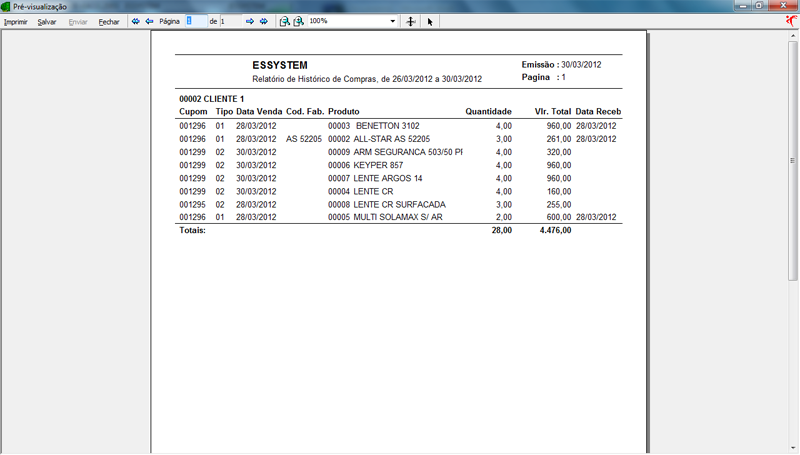
Task: Open the 100% zoom level dropdown
Action: pos(392,21)
